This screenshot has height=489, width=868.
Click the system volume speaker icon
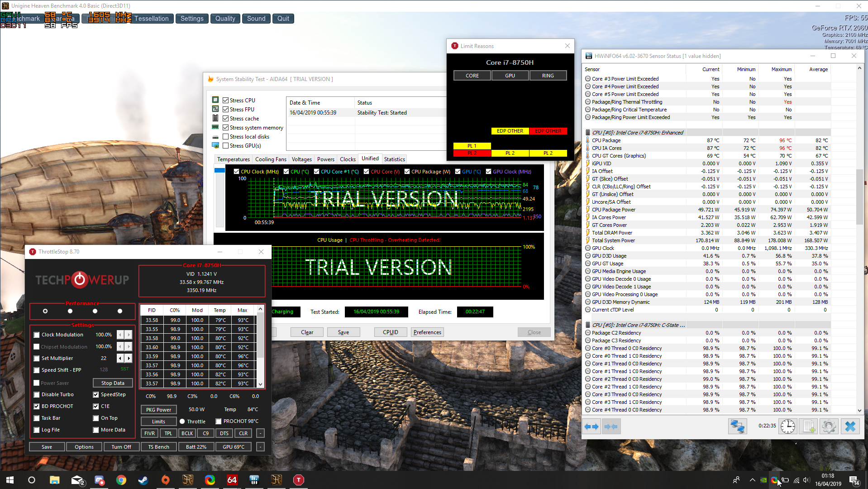(806, 480)
